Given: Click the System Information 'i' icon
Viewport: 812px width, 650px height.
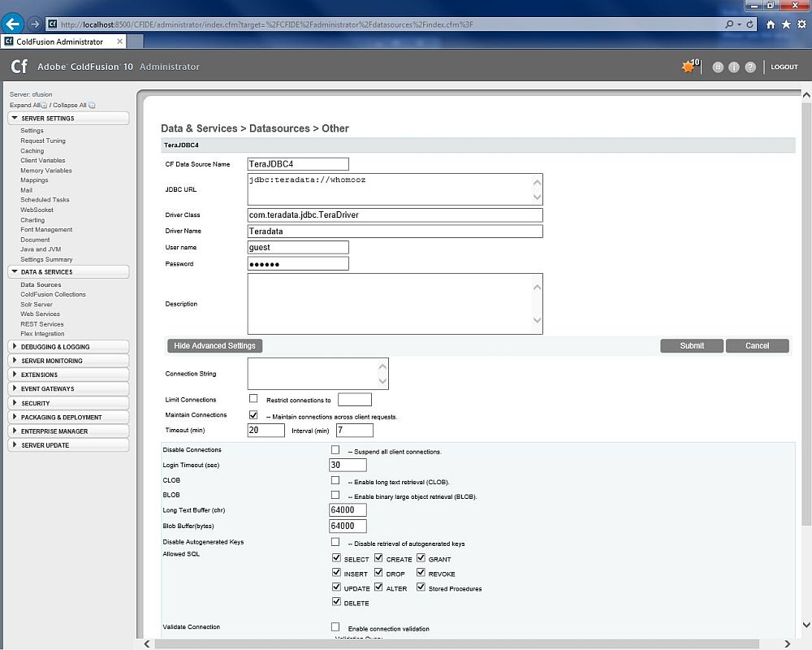Looking at the screenshot, I should click(x=734, y=67).
